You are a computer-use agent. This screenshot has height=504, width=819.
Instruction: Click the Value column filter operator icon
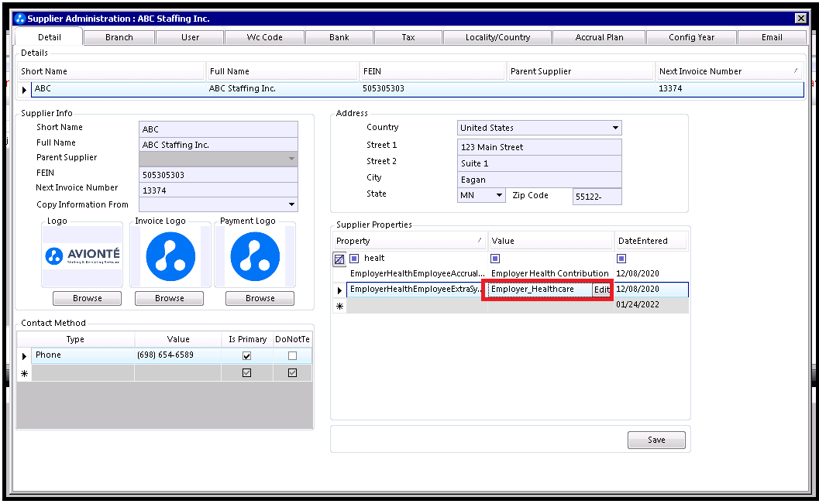click(495, 259)
